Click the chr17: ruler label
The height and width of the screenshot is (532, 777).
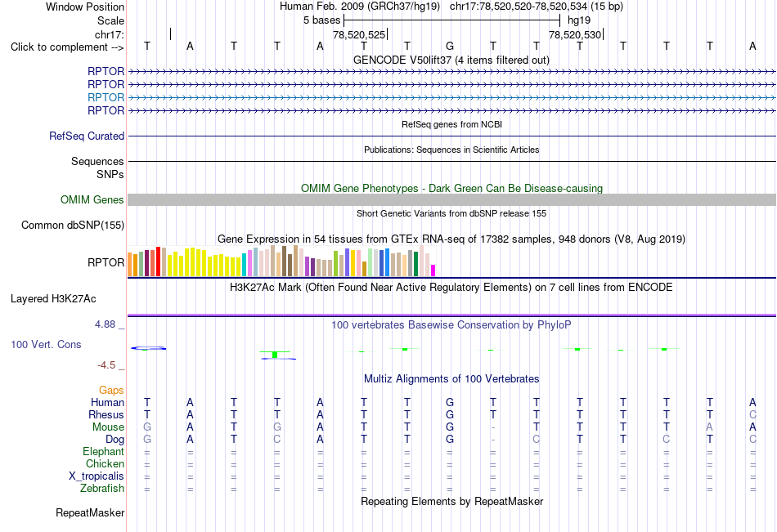[109, 34]
